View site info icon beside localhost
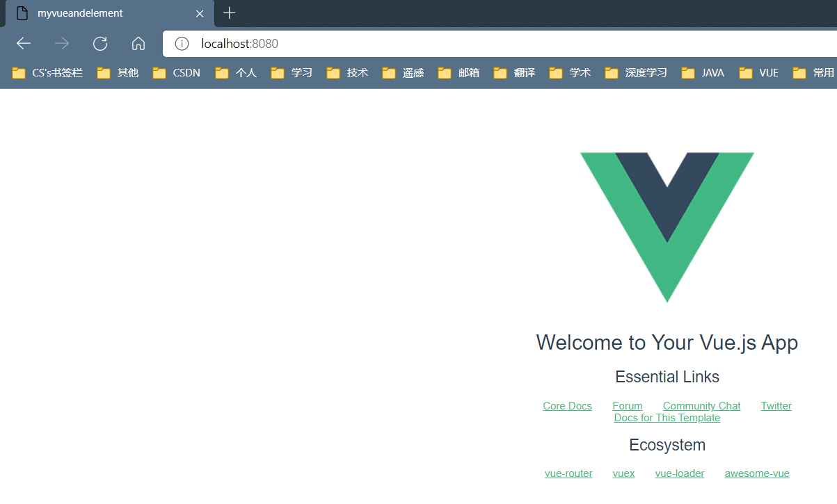 182,44
